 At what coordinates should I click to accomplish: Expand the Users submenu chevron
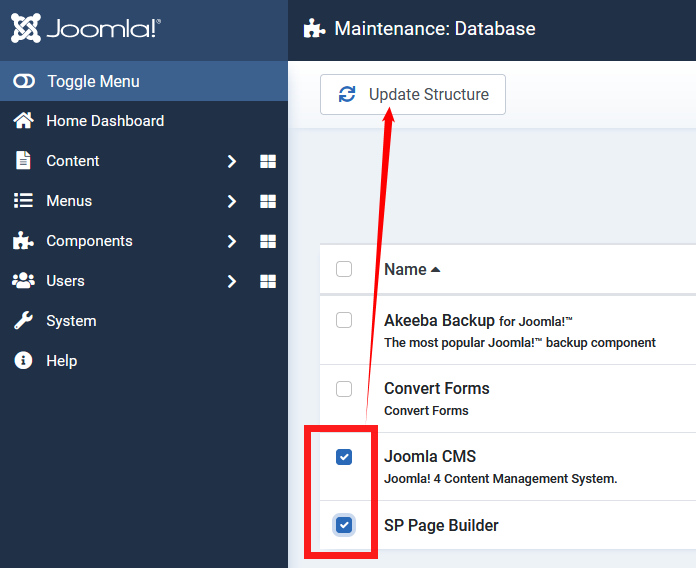point(231,281)
